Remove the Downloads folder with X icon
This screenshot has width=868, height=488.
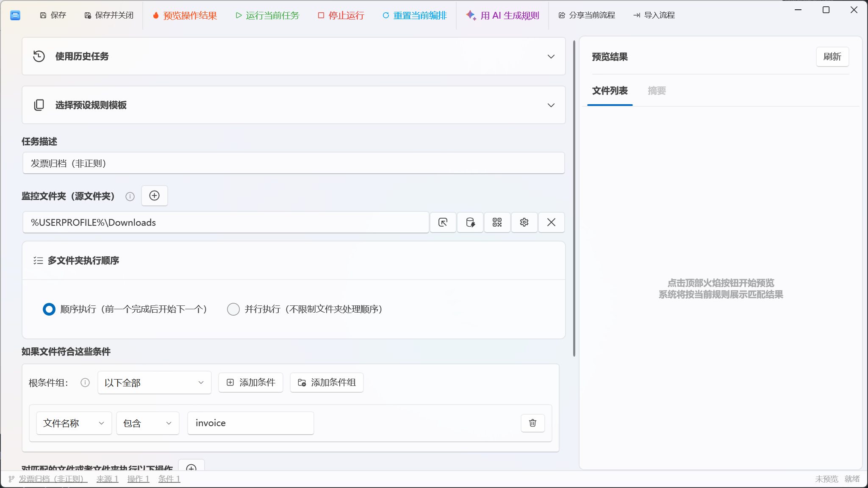coord(552,222)
